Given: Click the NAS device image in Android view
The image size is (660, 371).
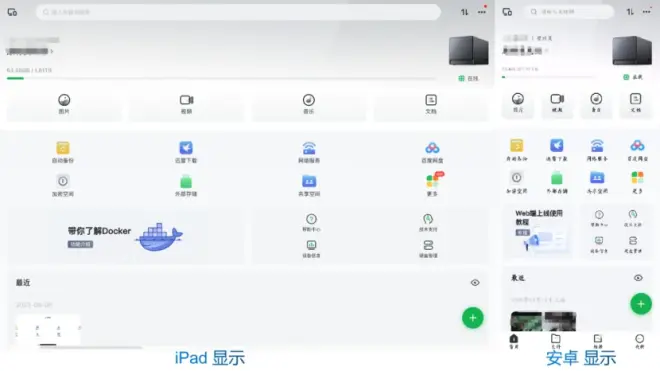Looking at the screenshot, I should click(x=631, y=50).
